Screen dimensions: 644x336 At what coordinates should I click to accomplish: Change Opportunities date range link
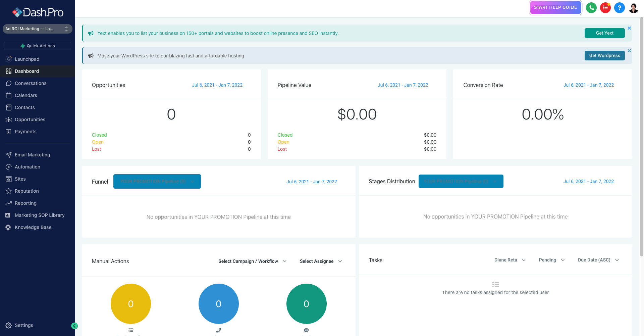217,85
